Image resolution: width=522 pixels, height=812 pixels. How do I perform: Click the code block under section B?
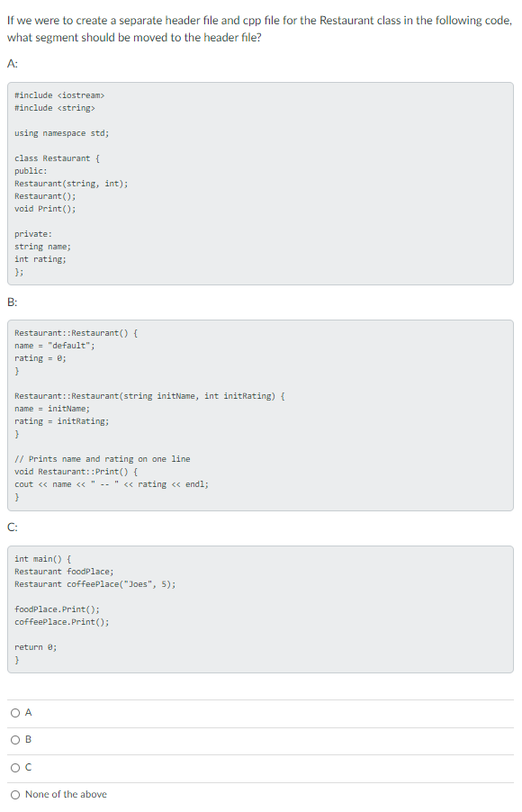point(261,414)
